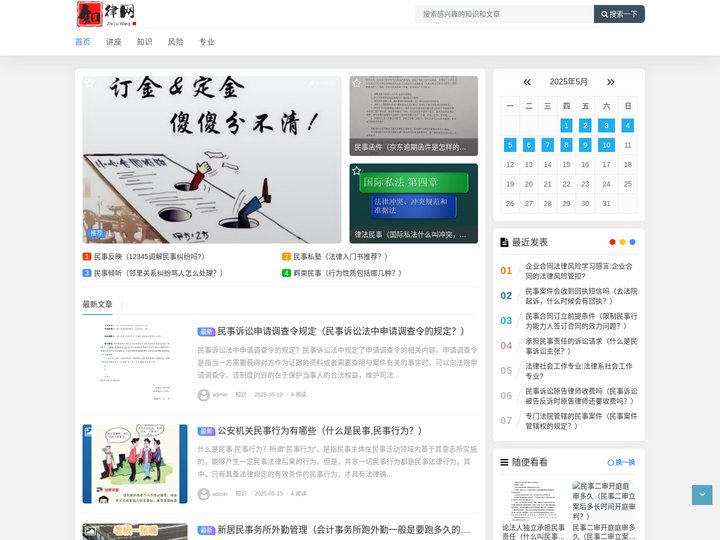
Task: Go to next month in calendar
Action: pyautogui.click(x=610, y=82)
